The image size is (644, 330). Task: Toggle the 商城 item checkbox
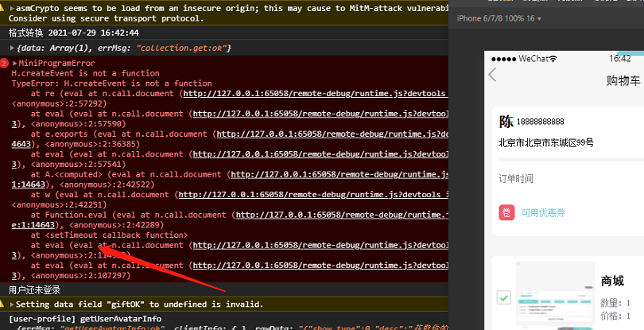tap(504, 297)
